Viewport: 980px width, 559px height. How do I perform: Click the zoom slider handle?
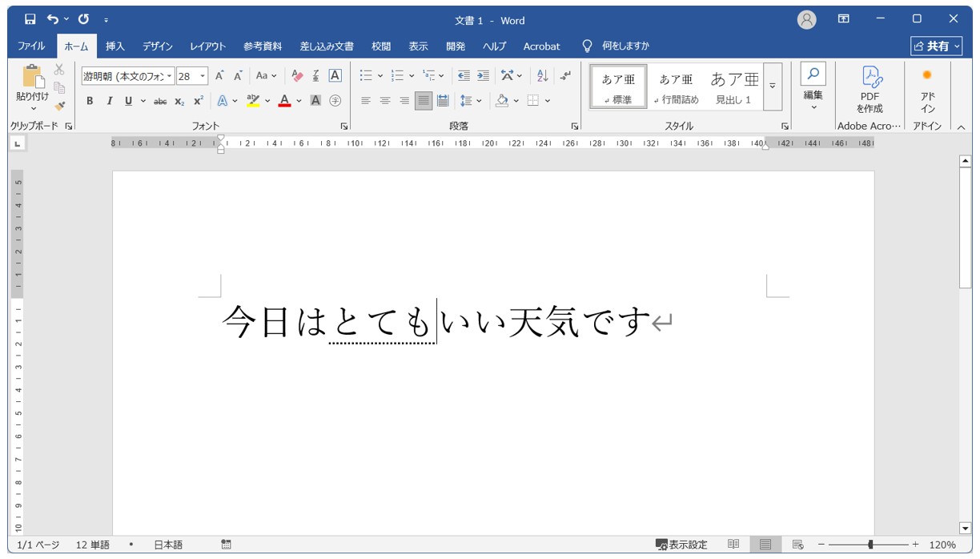click(x=870, y=545)
